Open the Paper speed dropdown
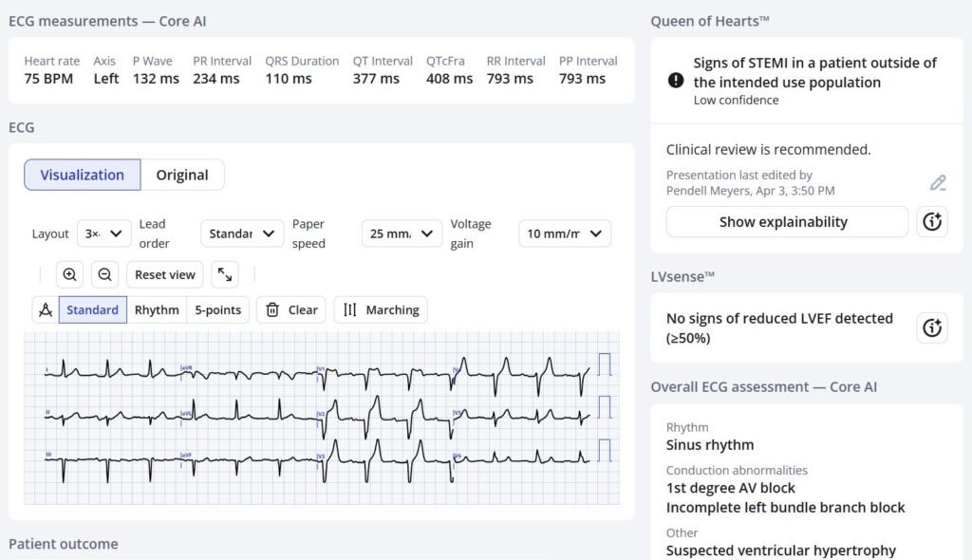This screenshot has height=560, width=972. [402, 233]
